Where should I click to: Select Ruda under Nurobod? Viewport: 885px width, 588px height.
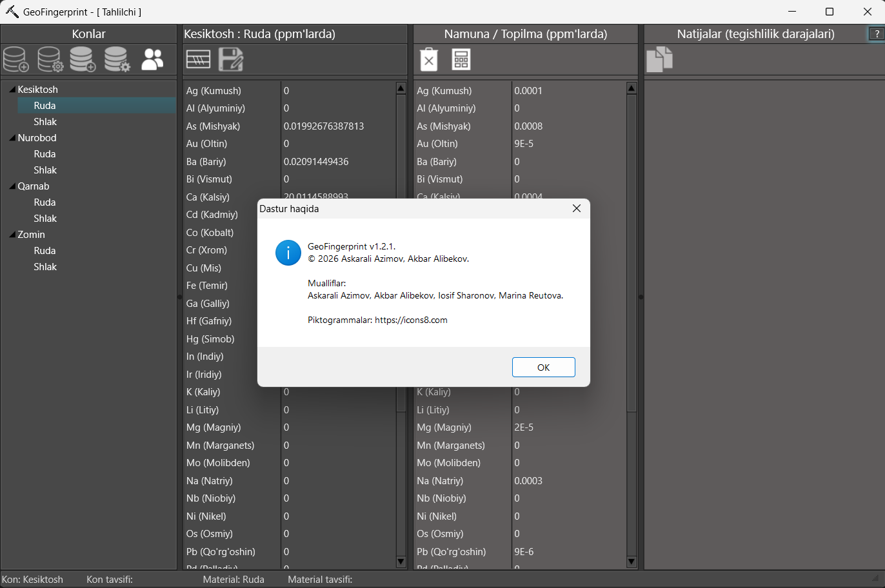click(45, 154)
